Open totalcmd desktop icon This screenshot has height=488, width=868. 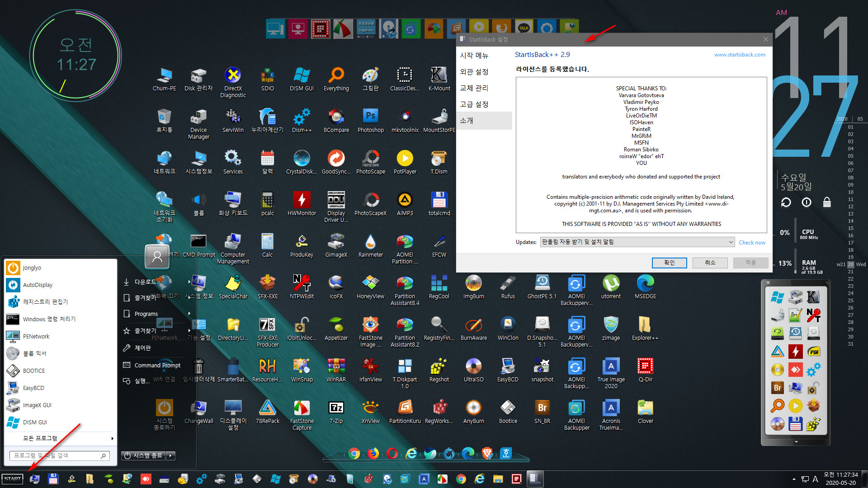(x=439, y=204)
